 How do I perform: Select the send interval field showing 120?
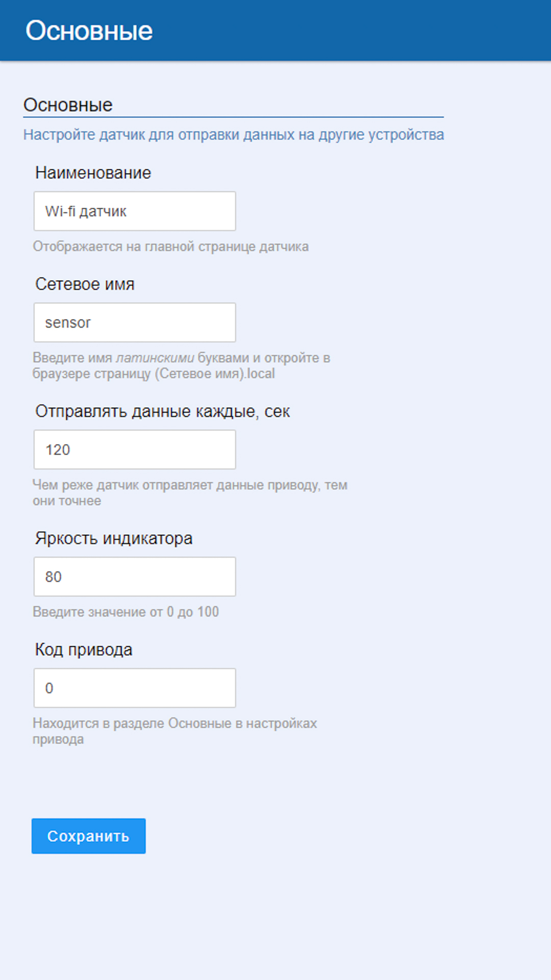click(135, 450)
